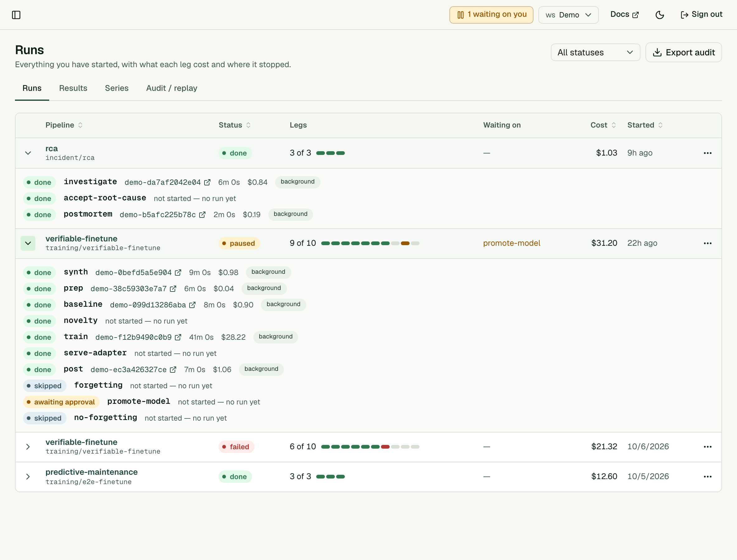Switch to the Series tab

(x=117, y=88)
